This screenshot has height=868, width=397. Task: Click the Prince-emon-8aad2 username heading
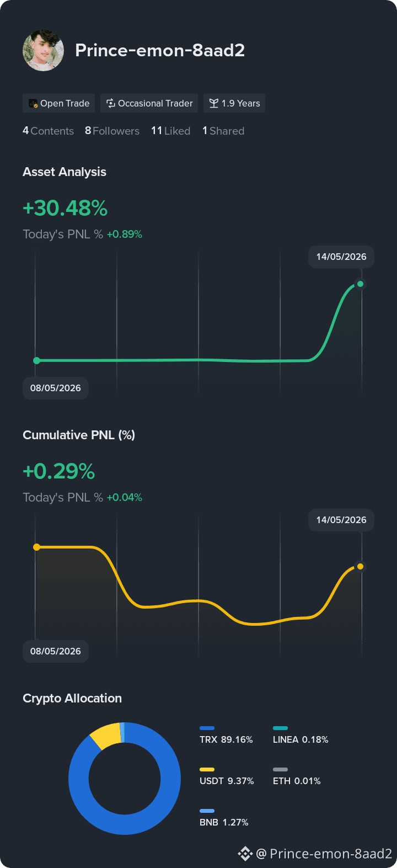(x=160, y=50)
